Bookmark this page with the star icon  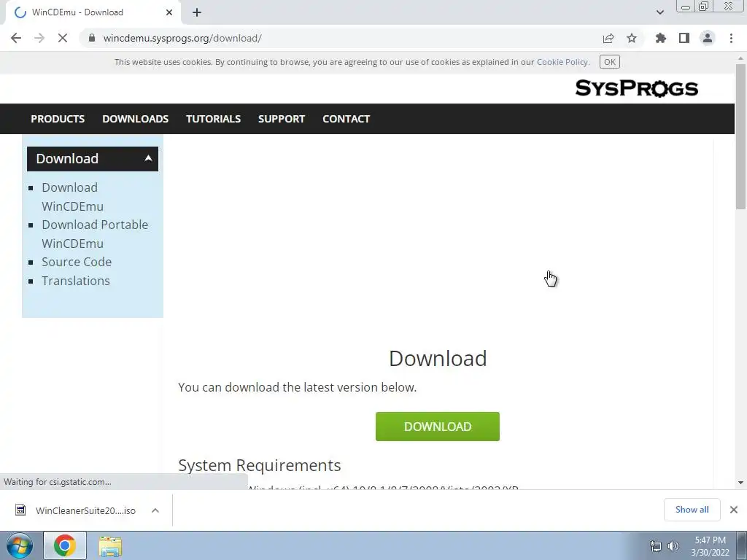click(632, 38)
